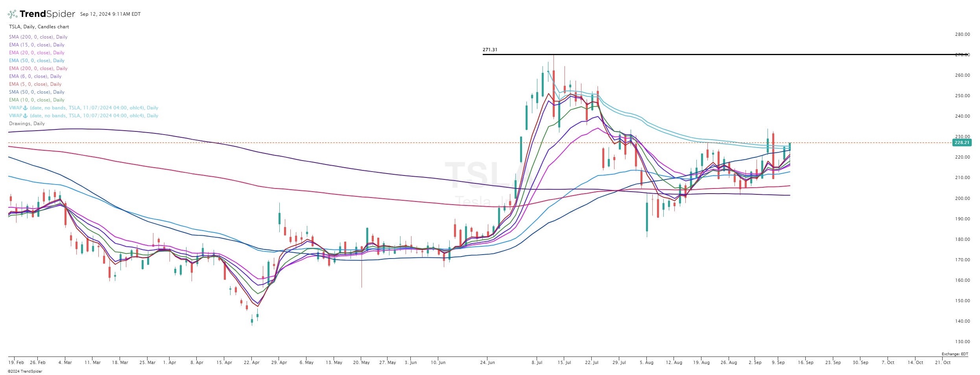Select the SMA (200, 0, close) legend entry

pyautogui.click(x=38, y=37)
